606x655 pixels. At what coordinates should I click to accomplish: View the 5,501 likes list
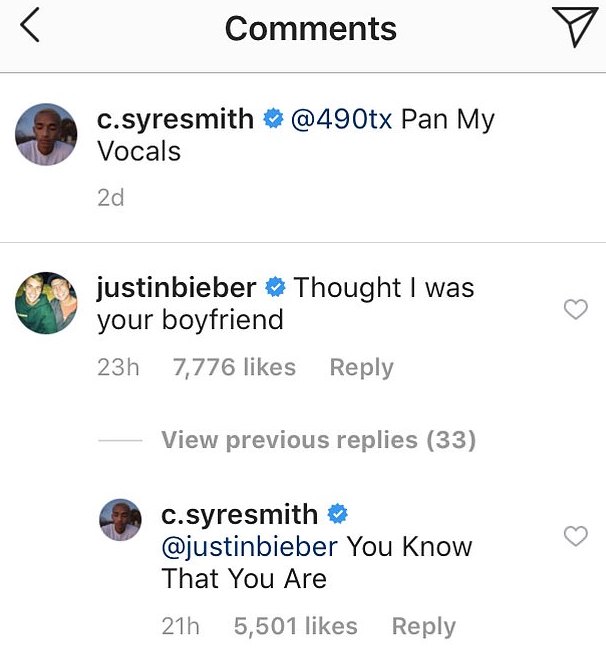(x=295, y=626)
